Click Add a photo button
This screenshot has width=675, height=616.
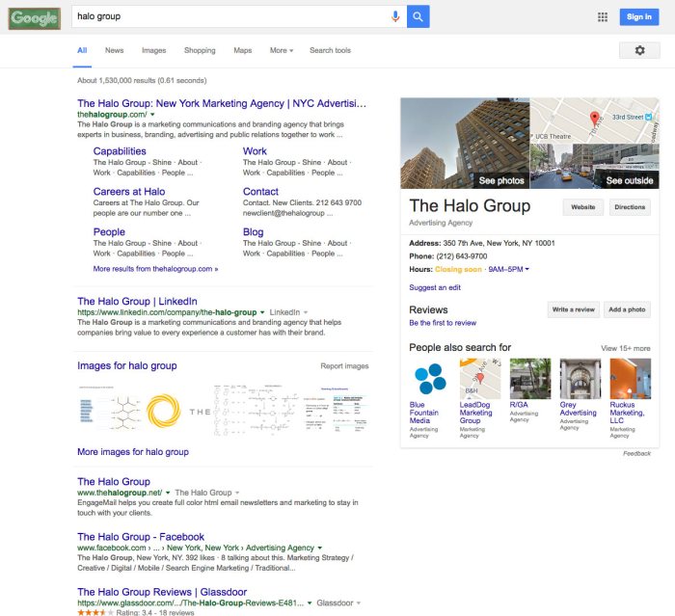pos(627,309)
